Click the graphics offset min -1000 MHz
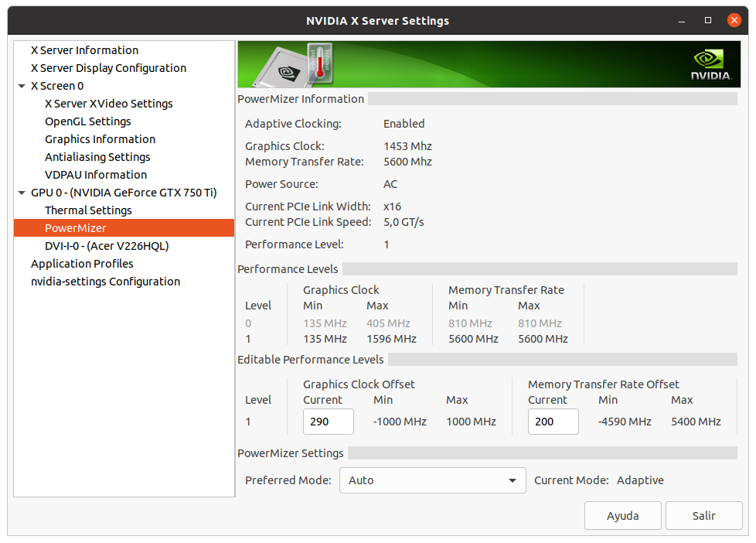The height and width of the screenshot is (543, 756). (400, 422)
